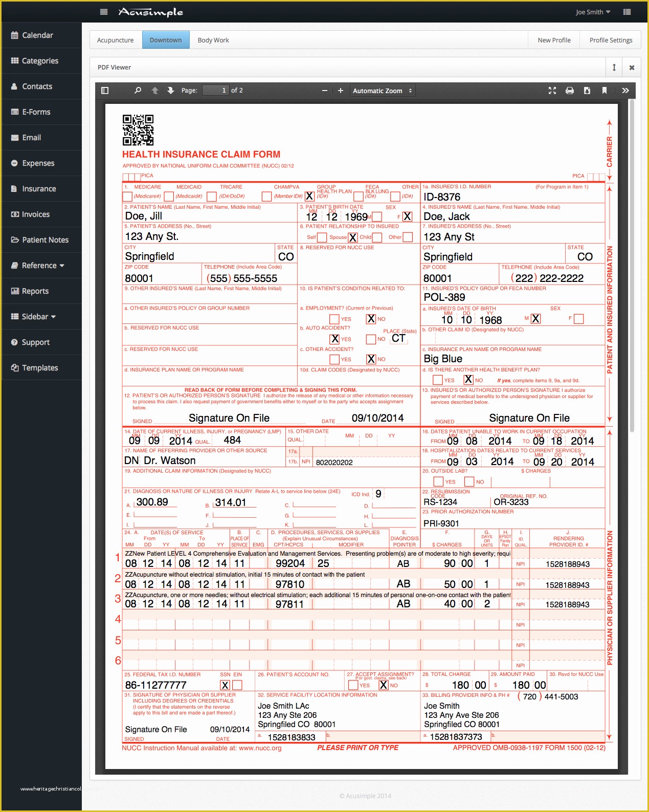Click the insurance plan name Big Blue
This screenshot has width=649, height=812.
443,359
